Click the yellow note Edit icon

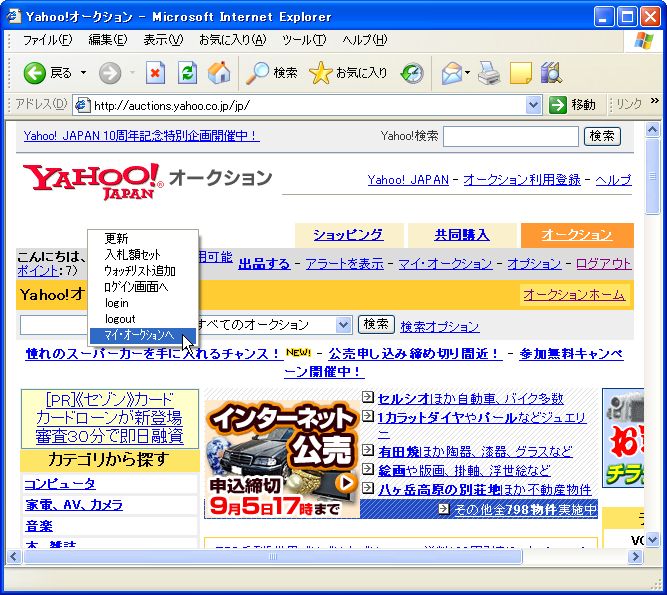click(x=520, y=73)
